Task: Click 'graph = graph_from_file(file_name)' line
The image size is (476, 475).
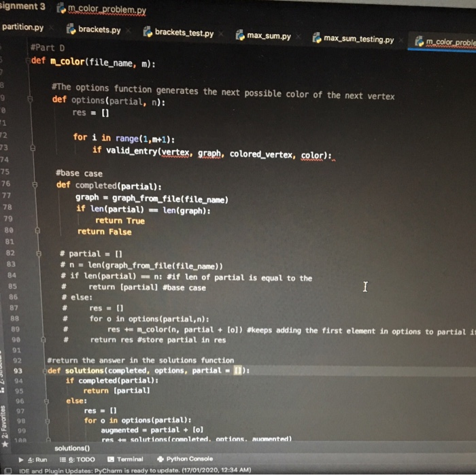Action: pos(152,198)
